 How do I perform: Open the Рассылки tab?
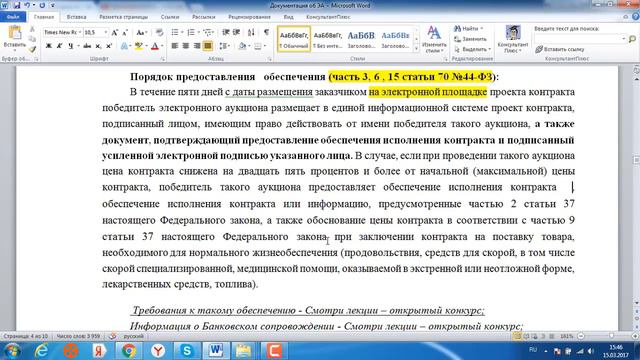203,17
